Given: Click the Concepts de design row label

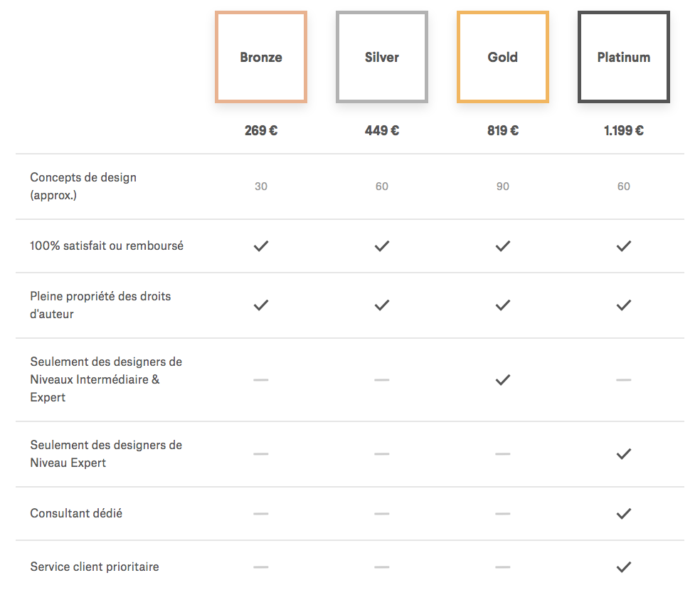Looking at the screenshot, I should (83, 186).
